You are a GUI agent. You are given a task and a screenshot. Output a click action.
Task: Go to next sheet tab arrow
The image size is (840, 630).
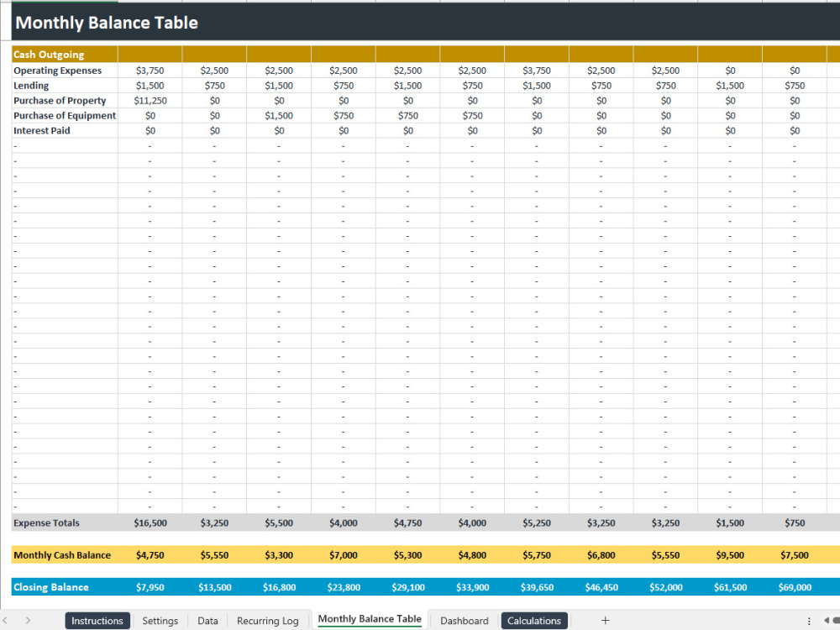(28, 621)
